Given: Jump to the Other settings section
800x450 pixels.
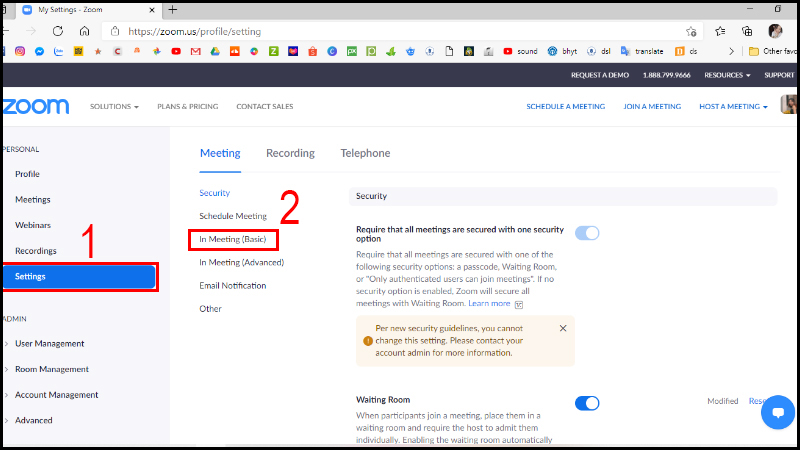Looking at the screenshot, I should point(210,309).
